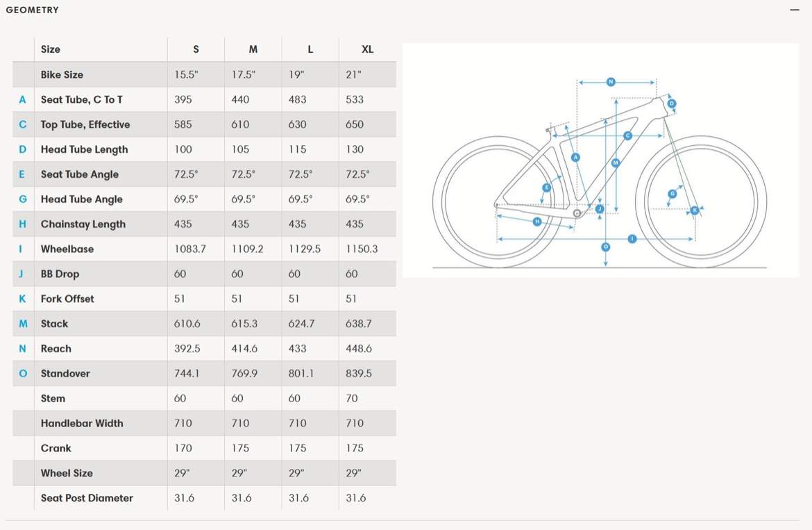The height and width of the screenshot is (530, 812).
Task: Click letter O beside Standover row
Action: point(23,374)
